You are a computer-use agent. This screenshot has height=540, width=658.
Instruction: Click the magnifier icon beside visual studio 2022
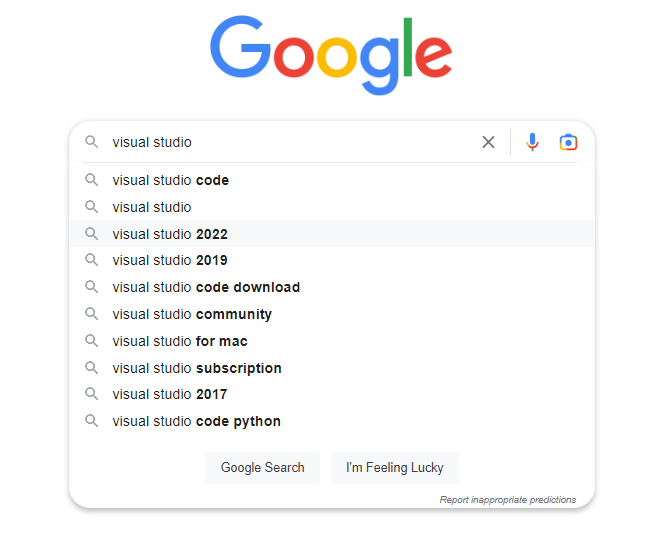[91, 234]
